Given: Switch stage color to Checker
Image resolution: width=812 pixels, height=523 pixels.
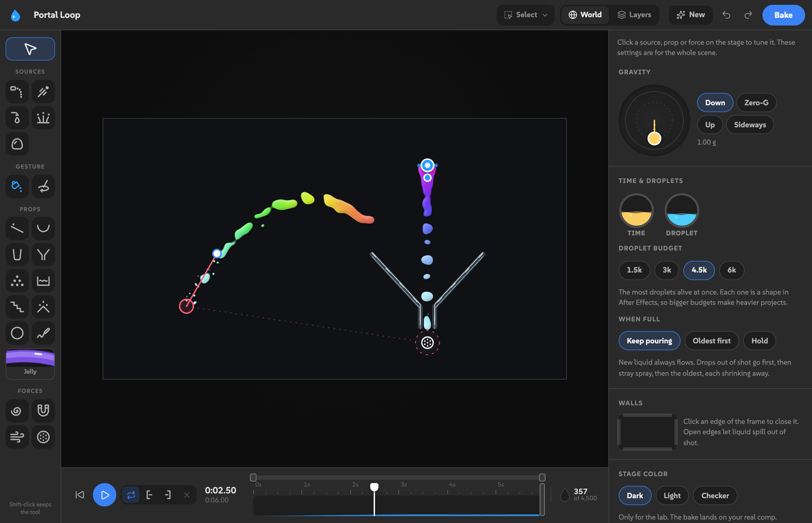Looking at the screenshot, I should pyautogui.click(x=715, y=495).
